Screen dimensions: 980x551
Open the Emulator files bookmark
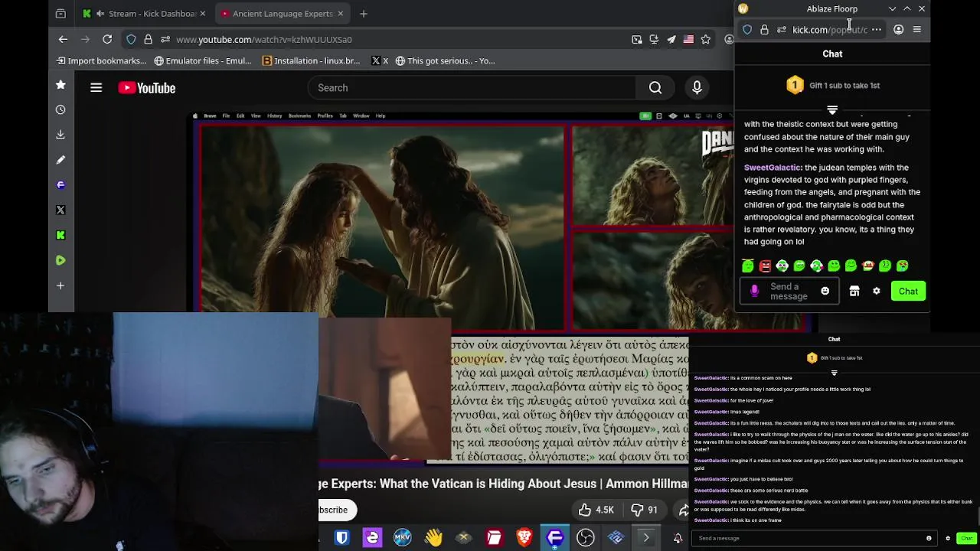(x=203, y=60)
